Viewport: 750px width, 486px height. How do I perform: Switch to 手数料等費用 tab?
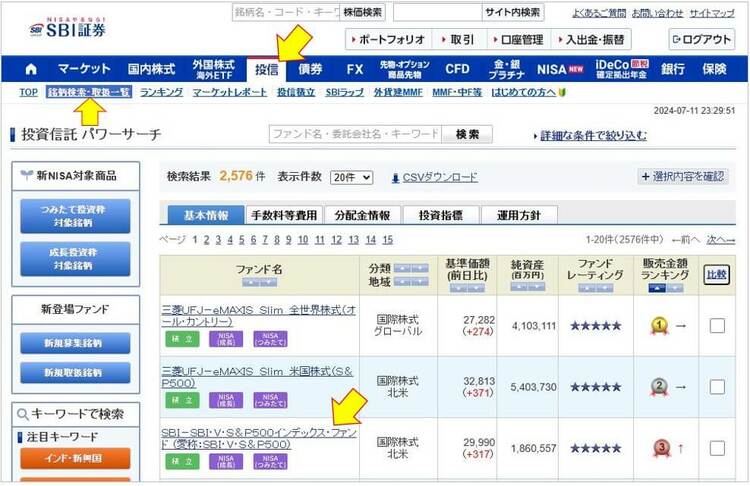(284, 215)
